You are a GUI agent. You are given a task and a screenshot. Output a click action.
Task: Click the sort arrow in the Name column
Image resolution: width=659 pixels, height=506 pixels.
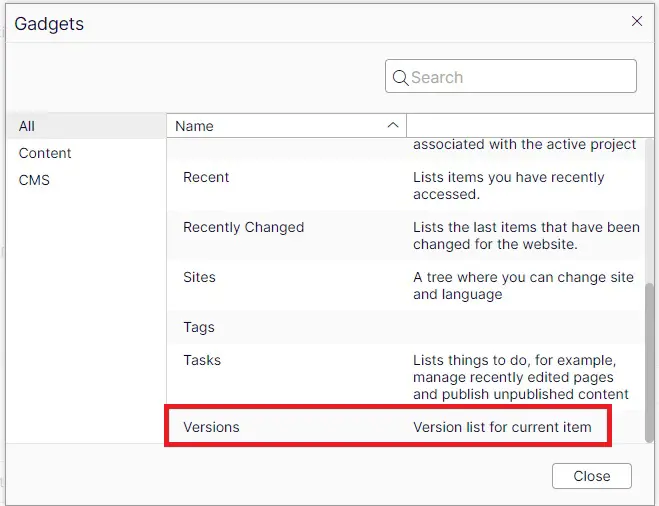point(393,125)
